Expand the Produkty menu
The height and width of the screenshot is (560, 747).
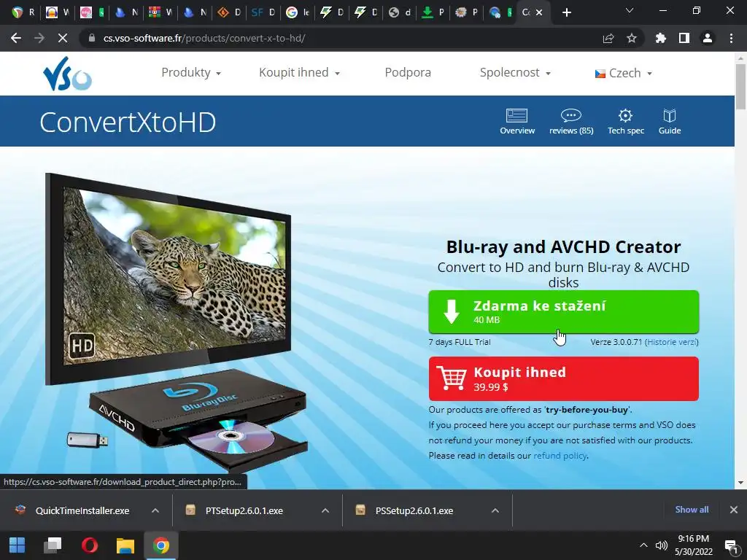191,72
